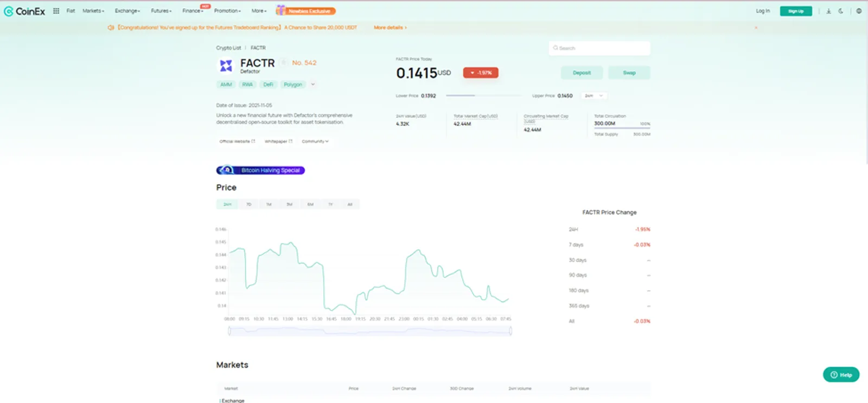Click the Futures Tradeboard Ranking announcement text

coord(237,28)
